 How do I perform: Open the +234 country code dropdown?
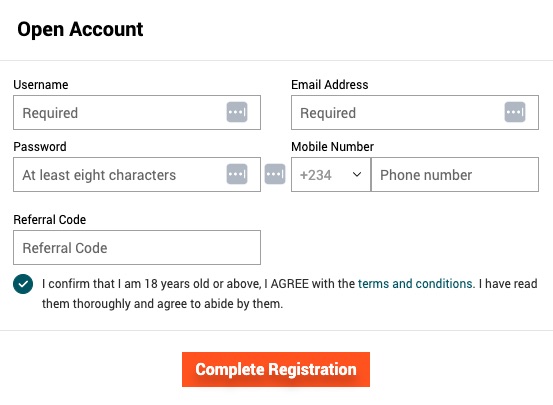(331, 175)
